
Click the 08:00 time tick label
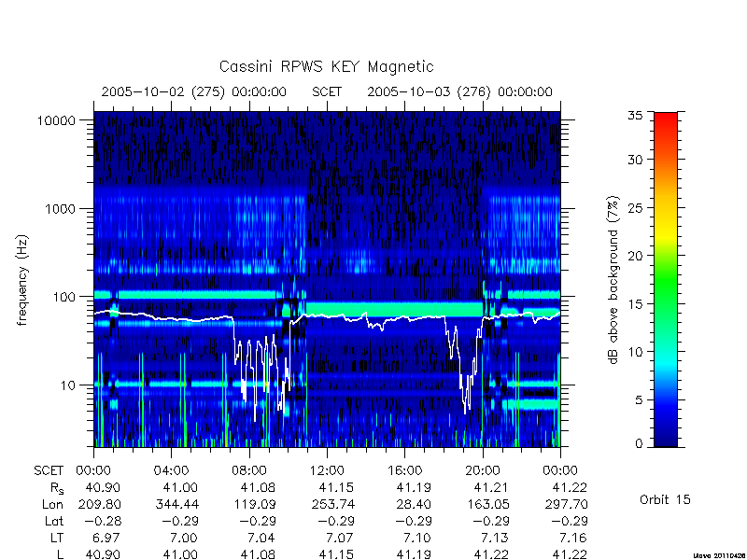tap(249, 470)
